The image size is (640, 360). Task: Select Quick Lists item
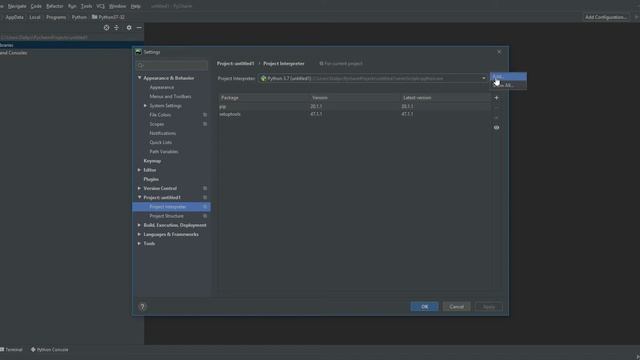pyautogui.click(x=160, y=142)
